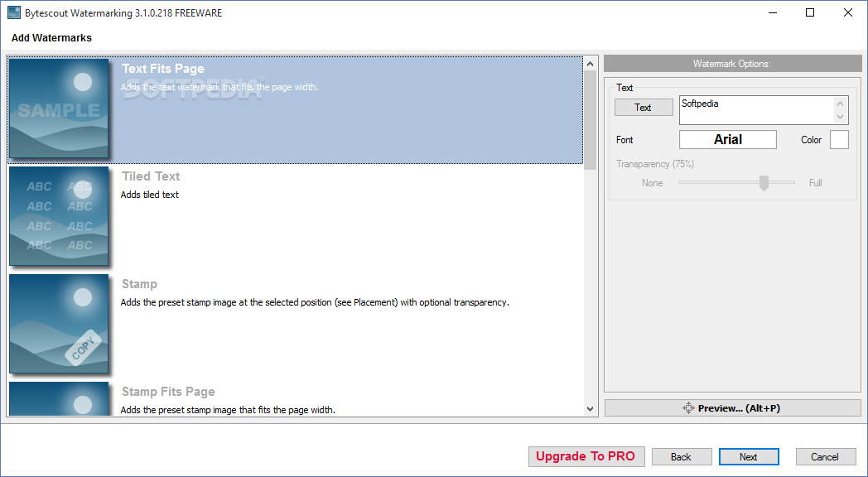Open the Arial font picker
This screenshot has width=868, height=477.
728,139
